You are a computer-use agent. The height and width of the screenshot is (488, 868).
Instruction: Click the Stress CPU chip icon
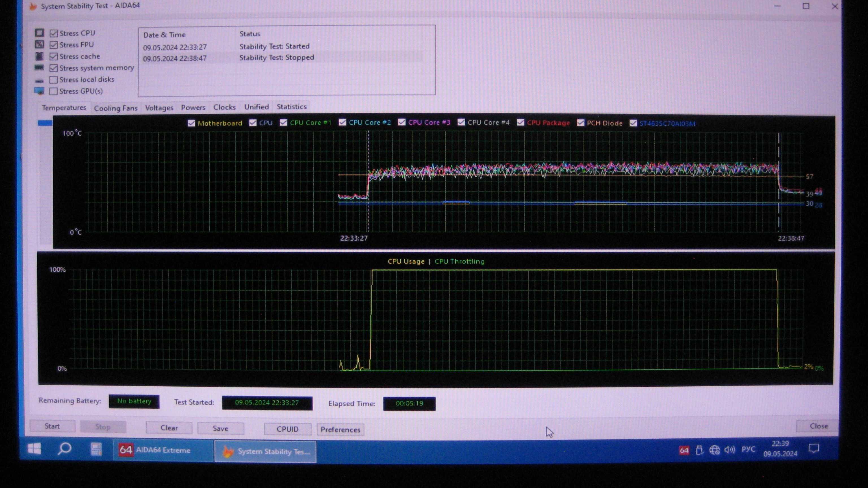click(x=40, y=33)
